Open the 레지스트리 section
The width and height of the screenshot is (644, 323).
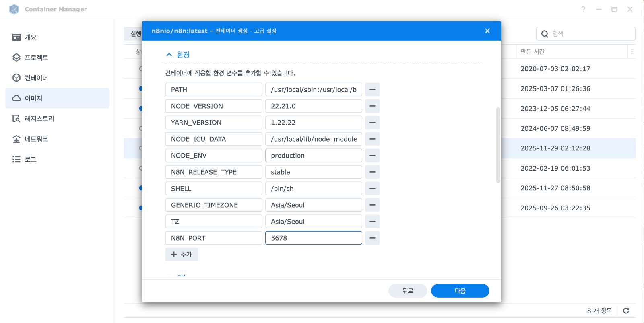(x=57, y=119)
